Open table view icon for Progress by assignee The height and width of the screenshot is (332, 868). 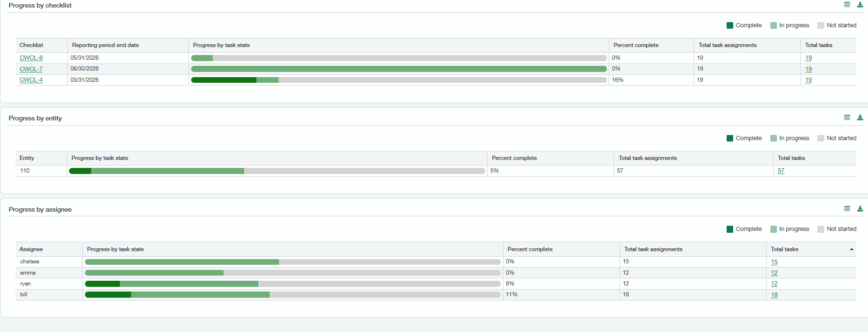point(847,209)
